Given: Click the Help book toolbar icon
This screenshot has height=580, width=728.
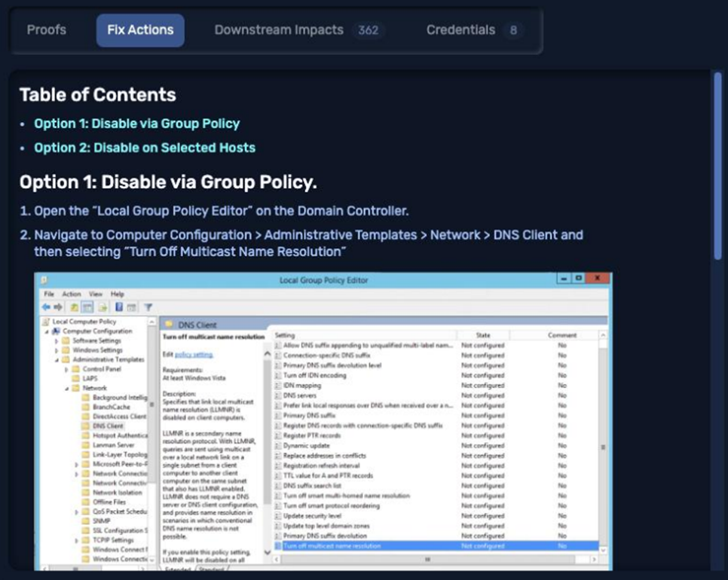Looking at the screenshot, I should (119, 307).
